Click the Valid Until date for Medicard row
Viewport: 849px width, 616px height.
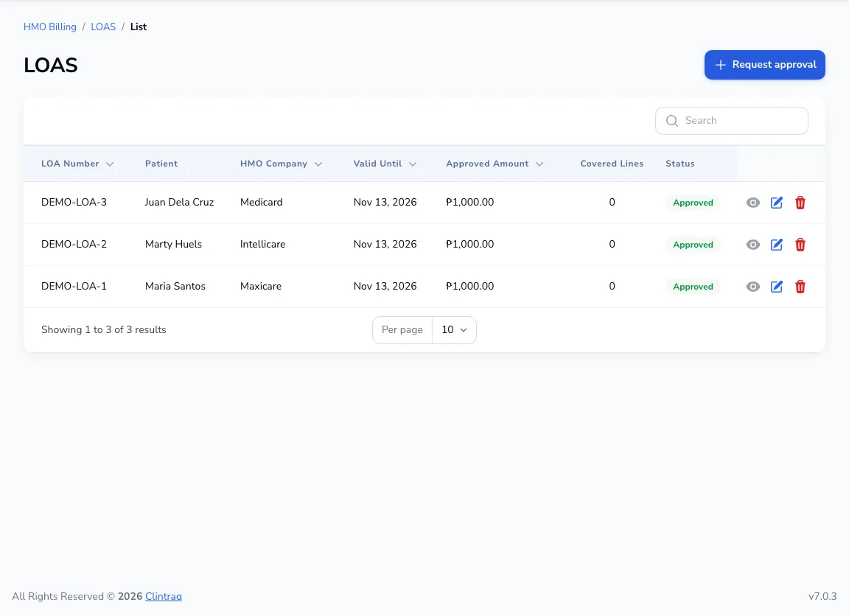point(385,203)
